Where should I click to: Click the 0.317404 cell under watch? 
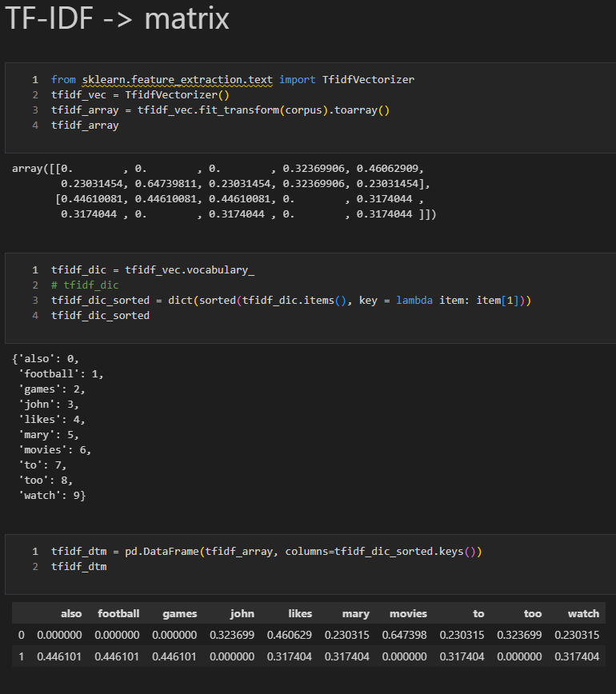[577, 656]
